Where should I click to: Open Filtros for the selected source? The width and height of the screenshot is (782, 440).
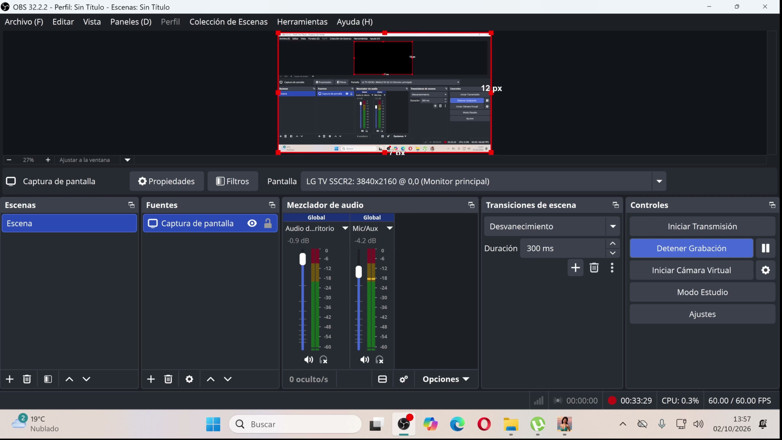[x=232, y=181]
